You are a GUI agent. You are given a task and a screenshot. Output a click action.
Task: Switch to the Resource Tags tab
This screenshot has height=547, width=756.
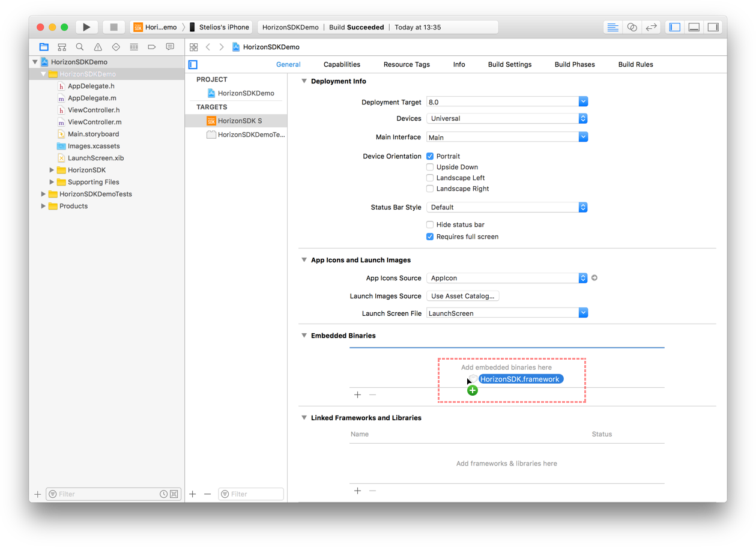pos(407,64)
